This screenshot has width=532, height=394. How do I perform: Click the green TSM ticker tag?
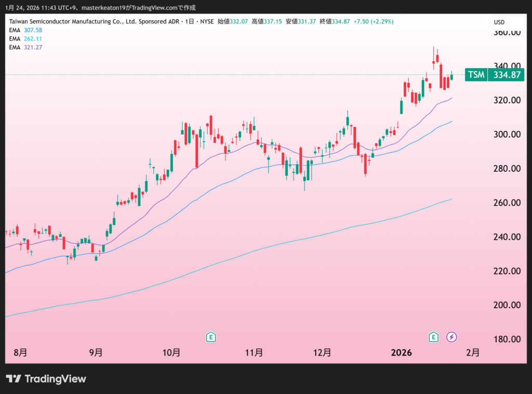476,75
